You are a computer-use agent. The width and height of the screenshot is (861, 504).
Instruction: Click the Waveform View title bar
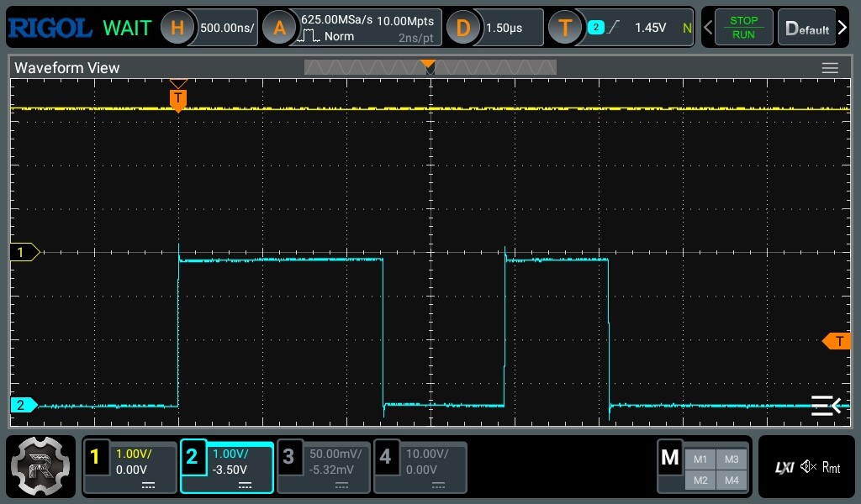point(67,68)
